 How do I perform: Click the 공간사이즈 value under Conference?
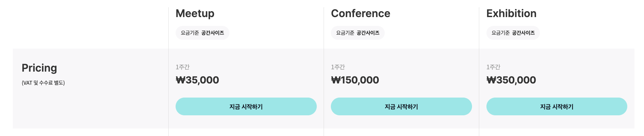(x=368, y=33)
